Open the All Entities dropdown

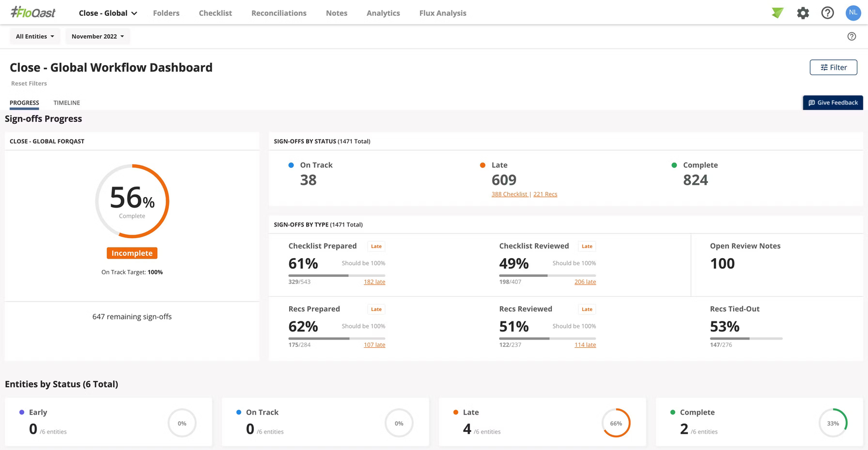click(x=34, y=36)
